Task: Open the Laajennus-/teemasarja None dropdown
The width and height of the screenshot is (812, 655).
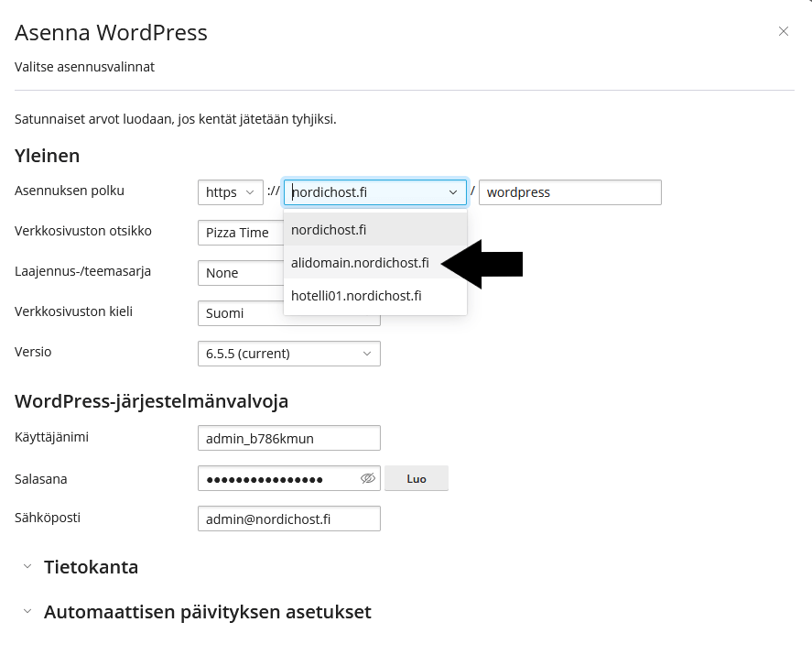Action: [x=240, y=273]
